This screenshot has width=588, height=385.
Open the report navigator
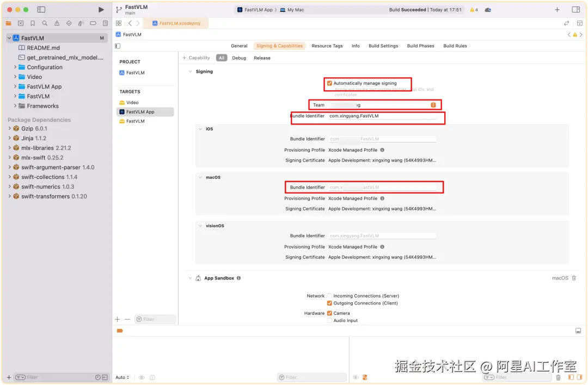106,23
